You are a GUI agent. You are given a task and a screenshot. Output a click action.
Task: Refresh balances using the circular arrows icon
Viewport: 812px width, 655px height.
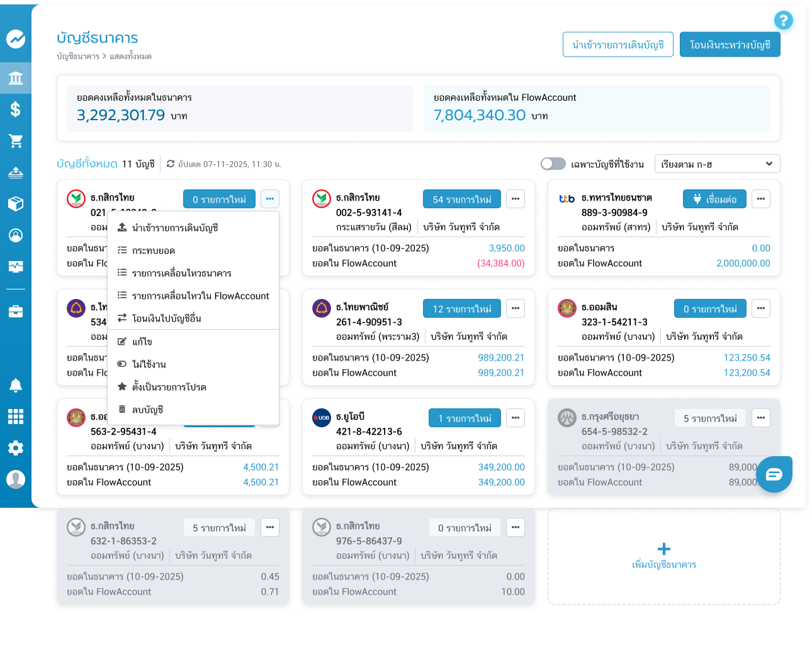(x=170, y=164)
